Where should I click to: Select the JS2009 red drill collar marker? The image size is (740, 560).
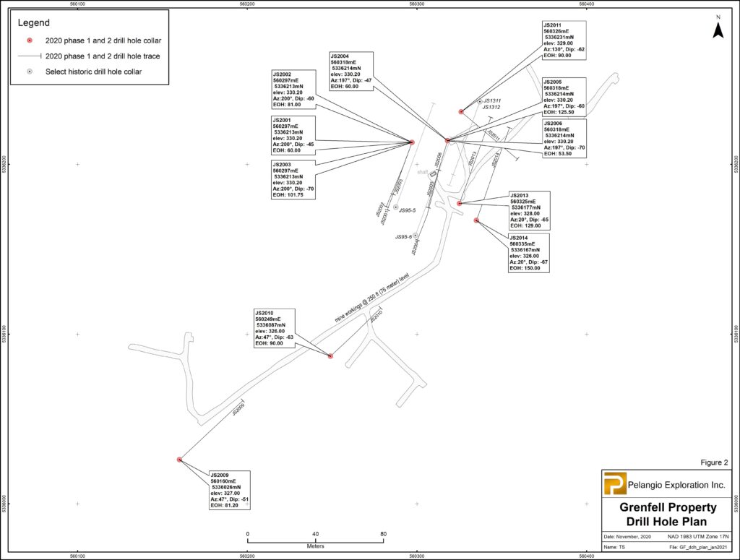coord(179,460)
